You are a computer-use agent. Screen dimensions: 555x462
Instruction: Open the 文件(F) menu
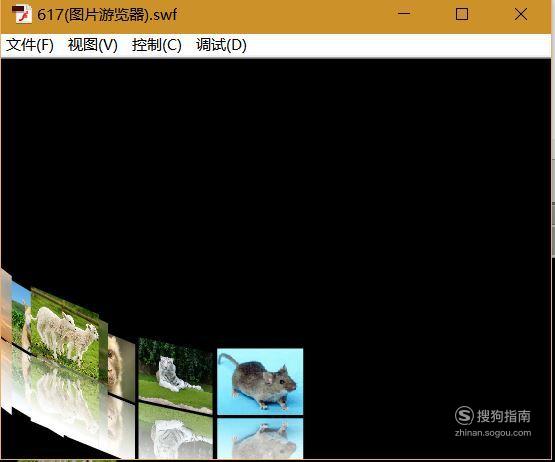[x=30, y=45]
